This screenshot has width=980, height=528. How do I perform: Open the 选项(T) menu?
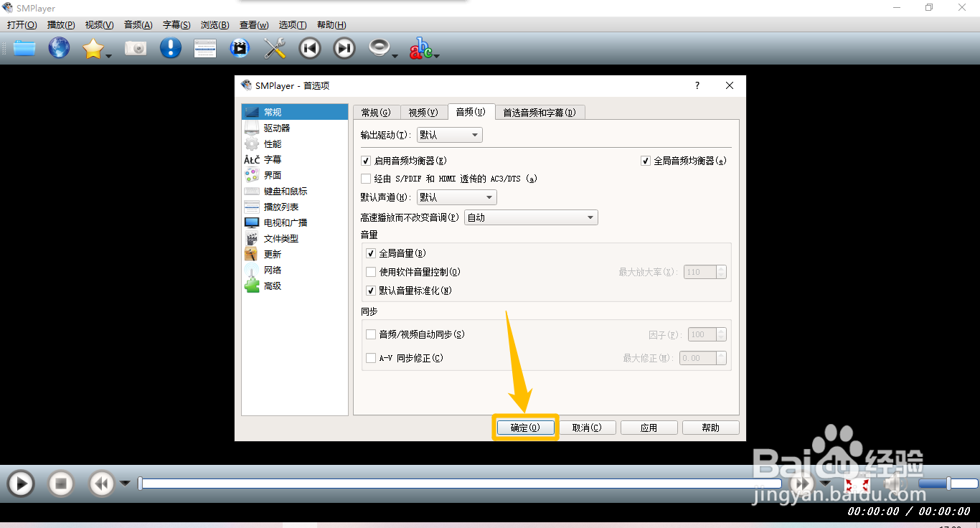pyautogui.click(x=293, y=25)
